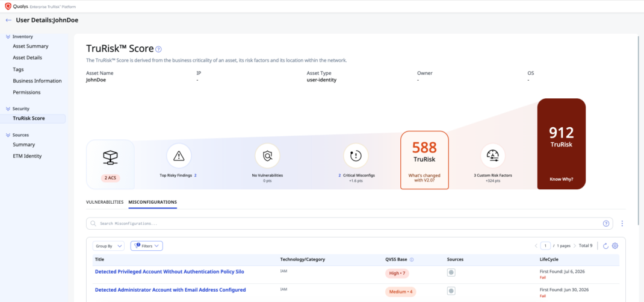
Task: Click First Found: Jul 6, 2026 text
Action: click(561, 272)
